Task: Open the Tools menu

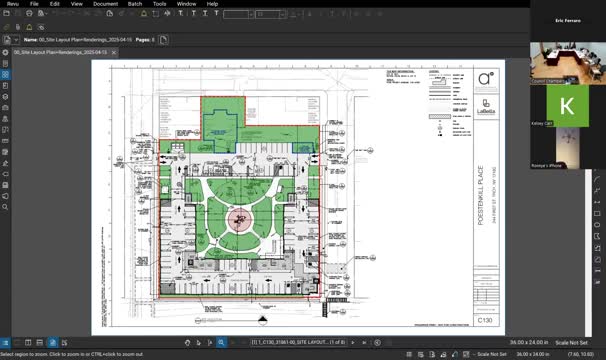Action: (x=159, y=4)
